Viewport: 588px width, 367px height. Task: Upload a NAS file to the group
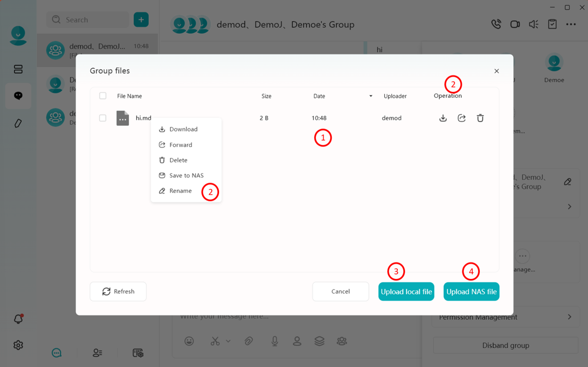coord(472,292)
